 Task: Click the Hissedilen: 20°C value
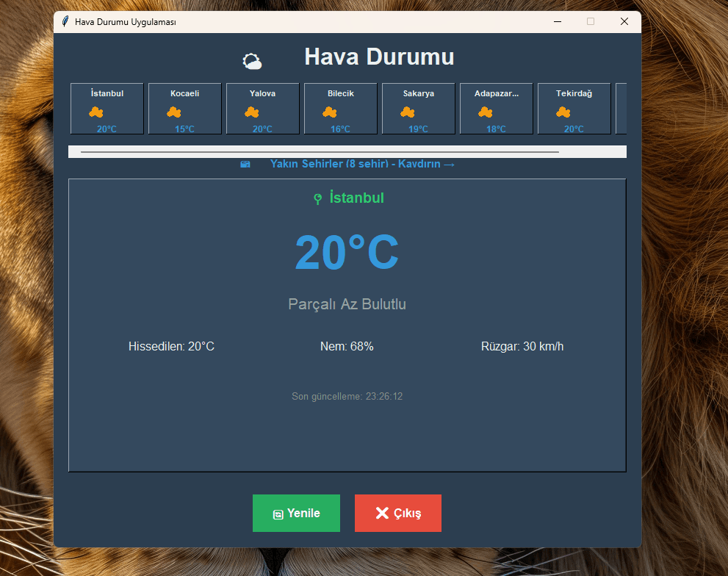point(171,347)
